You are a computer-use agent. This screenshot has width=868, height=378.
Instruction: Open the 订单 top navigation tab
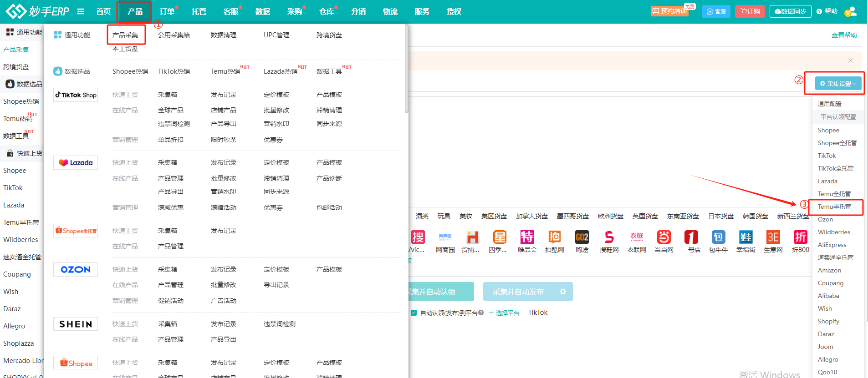[167, 11]
